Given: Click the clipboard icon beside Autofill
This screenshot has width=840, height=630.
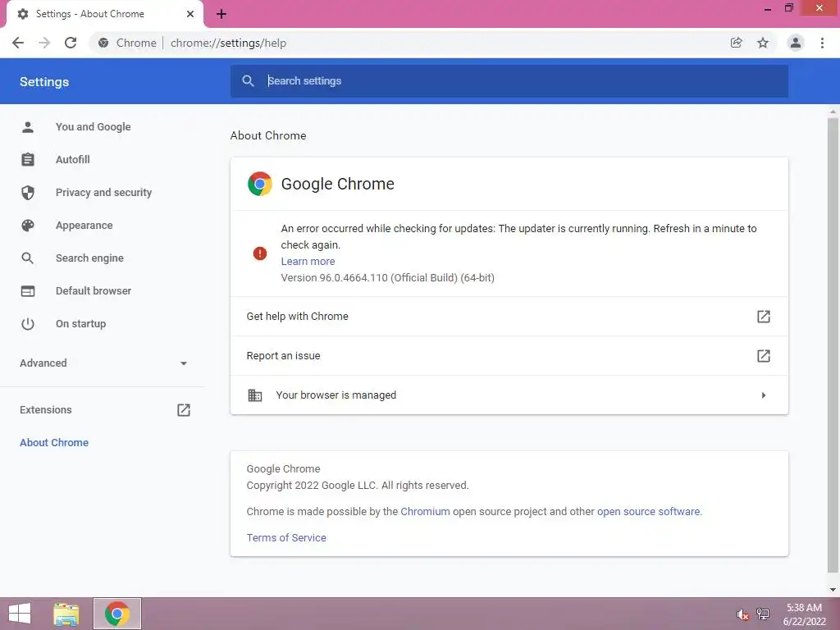Looking at the screenshot, I should point(28,160).
